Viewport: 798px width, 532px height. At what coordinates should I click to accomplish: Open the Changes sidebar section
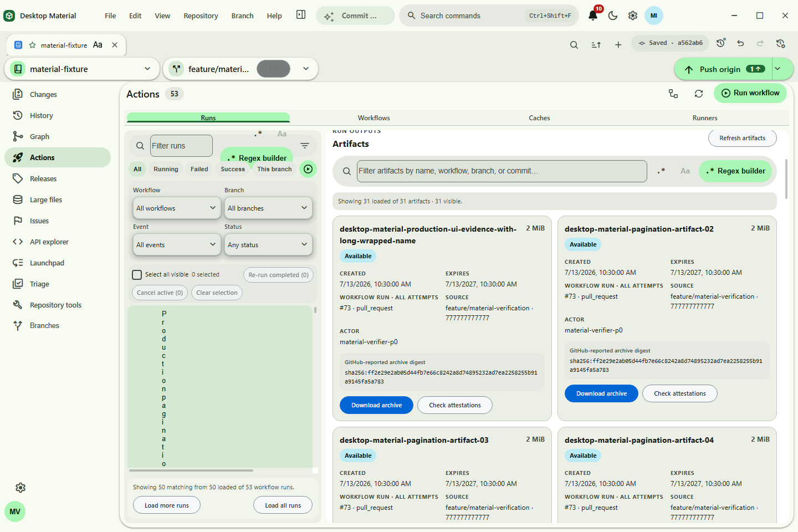point(58,94)
